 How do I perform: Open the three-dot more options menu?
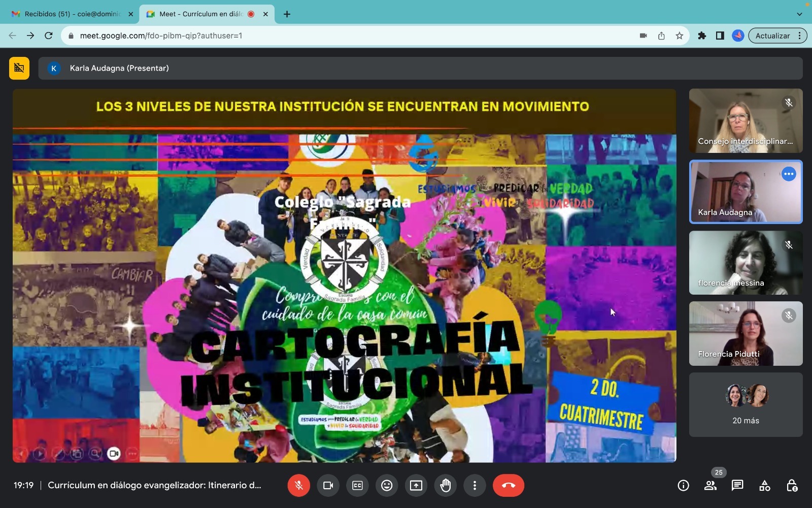click(x=475, y=486)
